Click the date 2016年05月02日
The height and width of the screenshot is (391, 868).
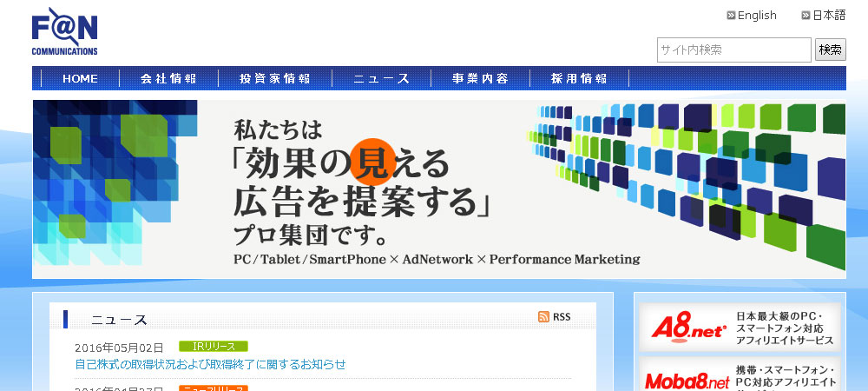click(119, 348)
